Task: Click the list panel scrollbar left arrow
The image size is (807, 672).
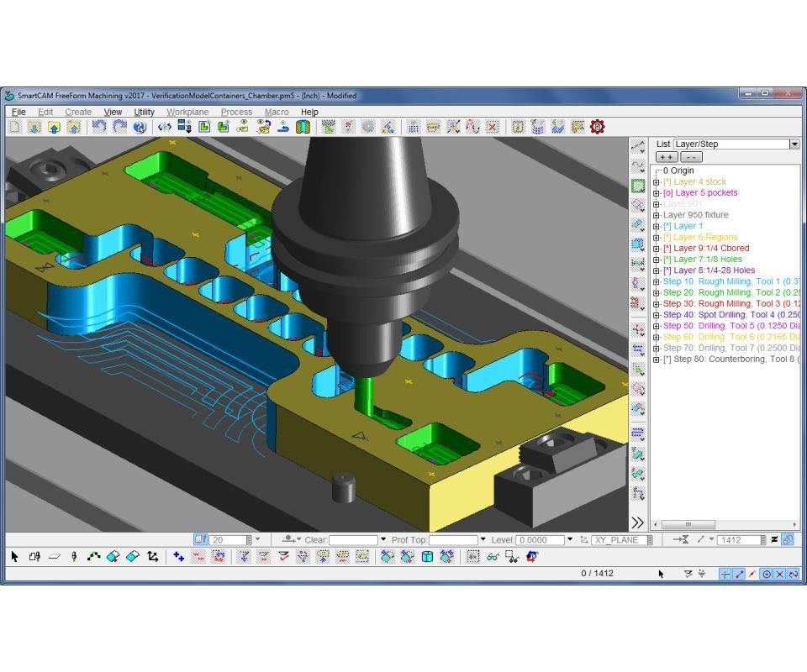Action: pyautogui.click(x=655, y=524)
